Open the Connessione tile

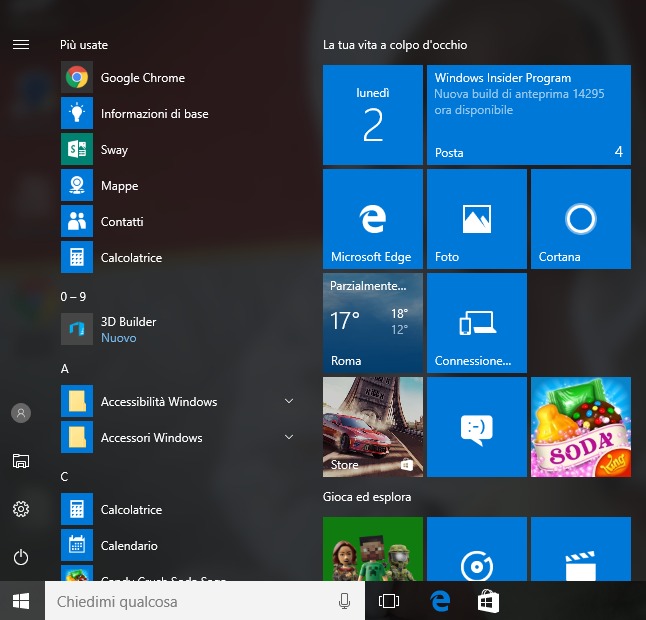point(477,323)
